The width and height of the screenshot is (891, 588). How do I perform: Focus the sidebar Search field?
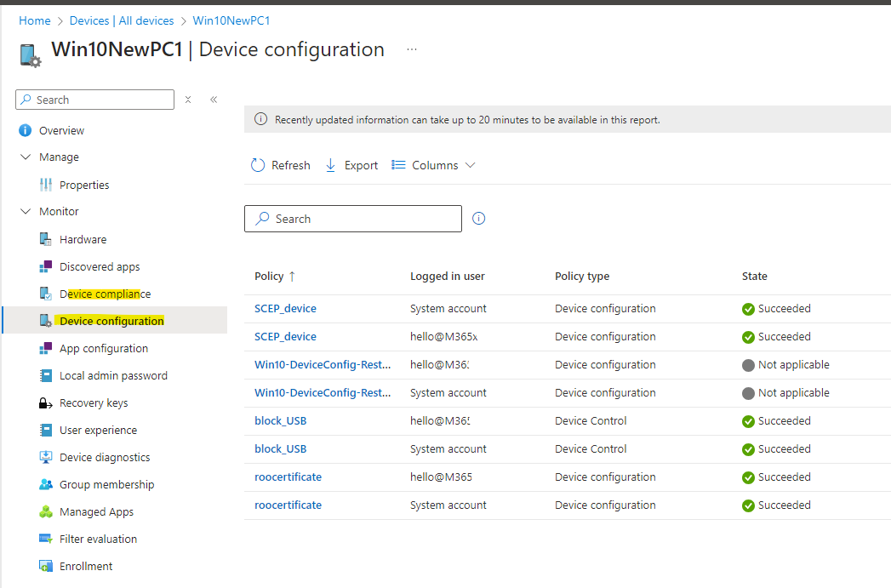[95, 100]
